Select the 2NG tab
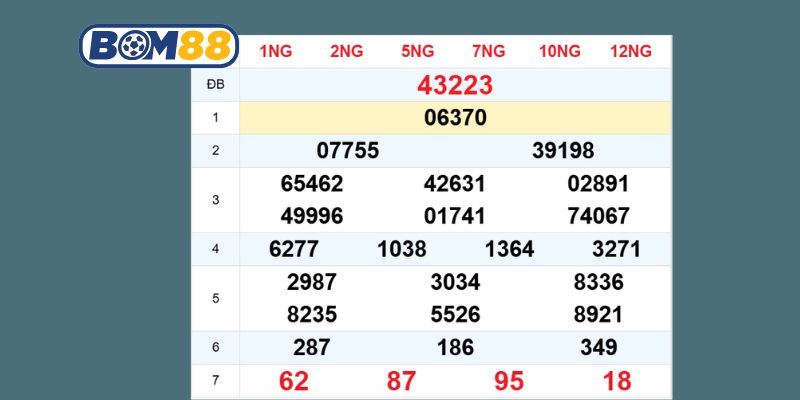Screen dimensions: 800x400 point(346,51)
